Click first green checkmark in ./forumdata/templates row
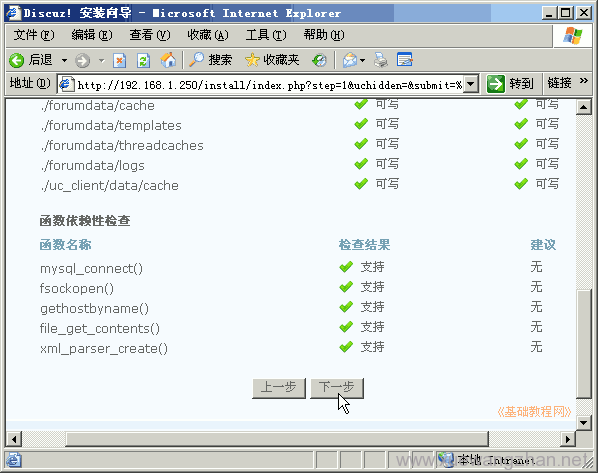598x473 pixels. 361,124
